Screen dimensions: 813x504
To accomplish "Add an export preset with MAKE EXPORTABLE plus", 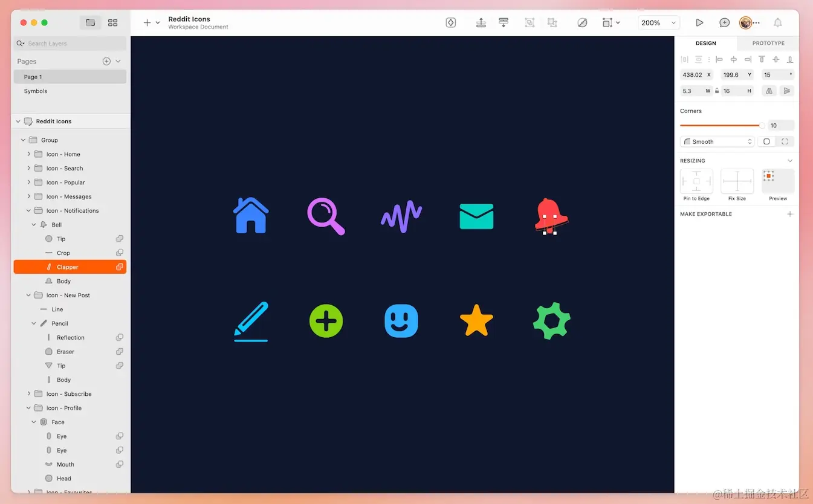I will click(790, 214).
